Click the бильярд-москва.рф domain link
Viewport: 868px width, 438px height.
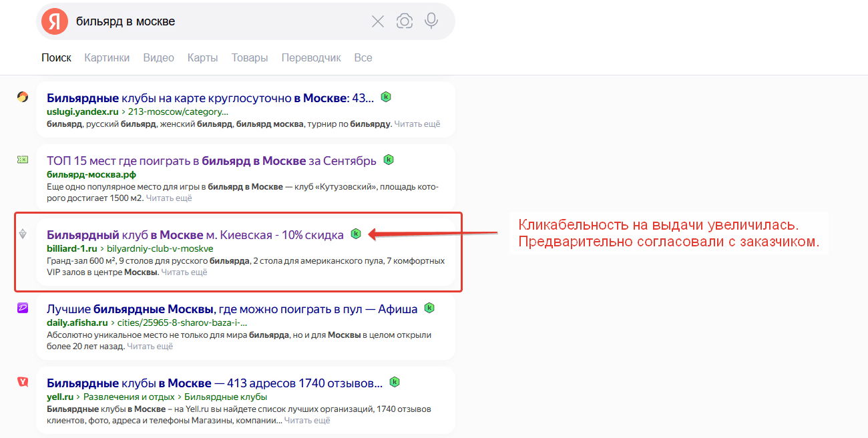point(91,175)
